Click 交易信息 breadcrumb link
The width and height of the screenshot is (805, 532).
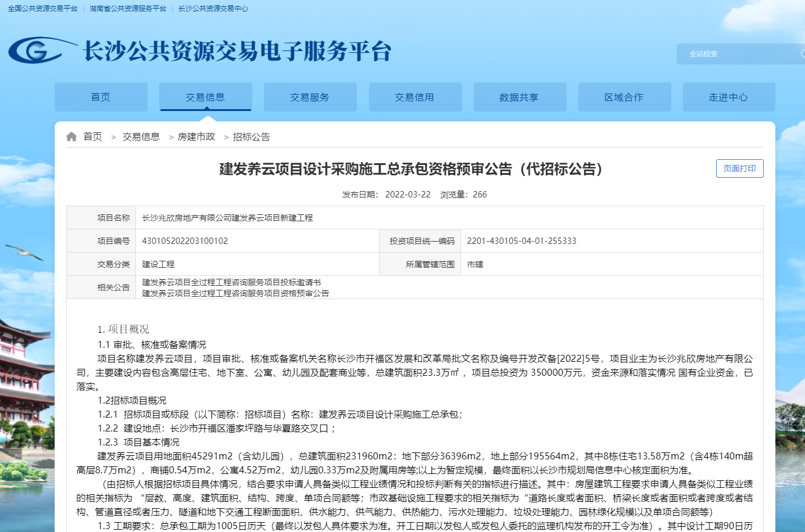pos(141,136)
